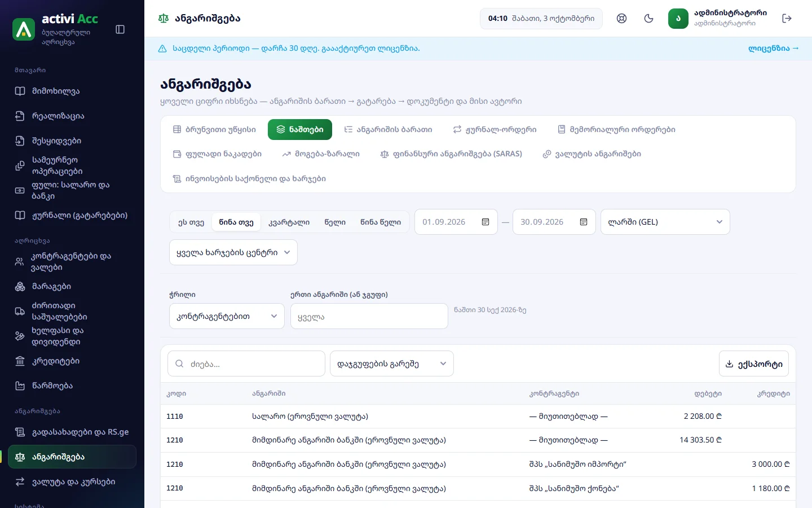The image size is (812, 508).
Task: Open the start date calendar picker icon
Action: [x=486, y=222]
